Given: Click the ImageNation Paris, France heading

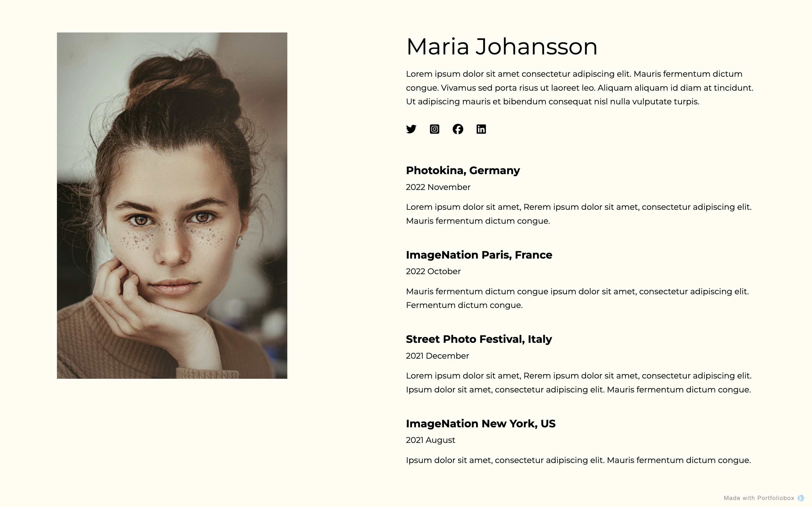Looking at the screenshot, I should pyautogui.click(x=479, y=255).
